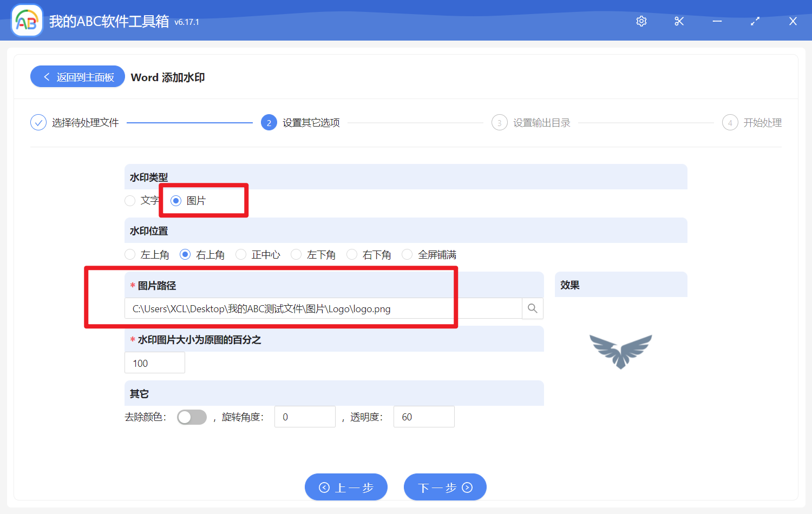Select 文字 watermark type
Image resolution: width=812 pixels, height=514 pixels.
(130, 200)
